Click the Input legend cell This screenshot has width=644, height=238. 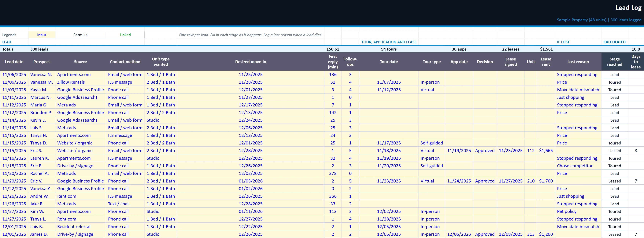[42, 35]
